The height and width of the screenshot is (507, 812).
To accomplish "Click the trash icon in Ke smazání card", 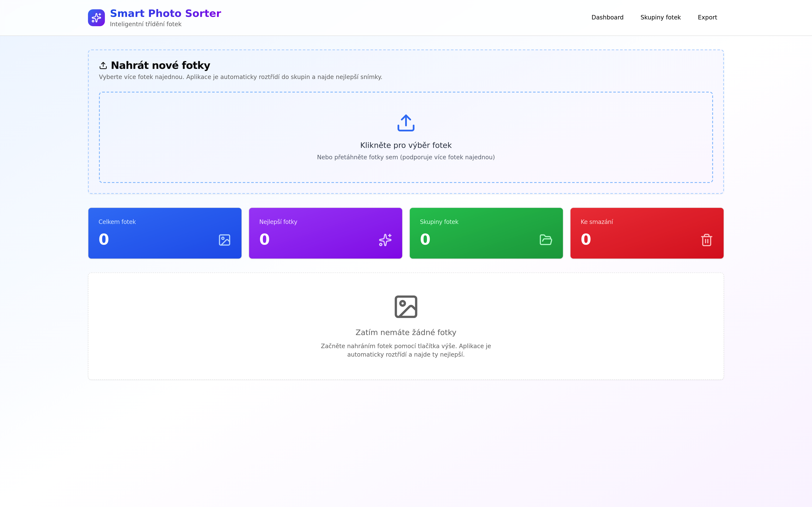I will tap(706, 240).
